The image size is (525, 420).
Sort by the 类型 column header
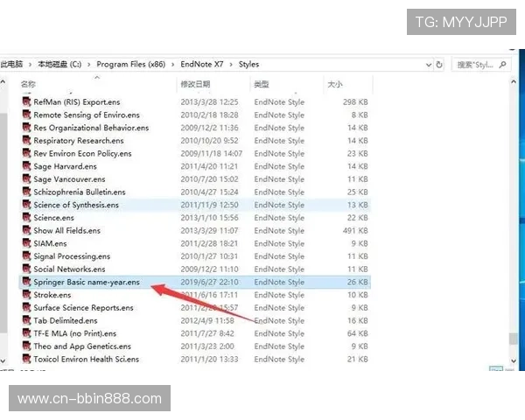(x=262, y=84)
